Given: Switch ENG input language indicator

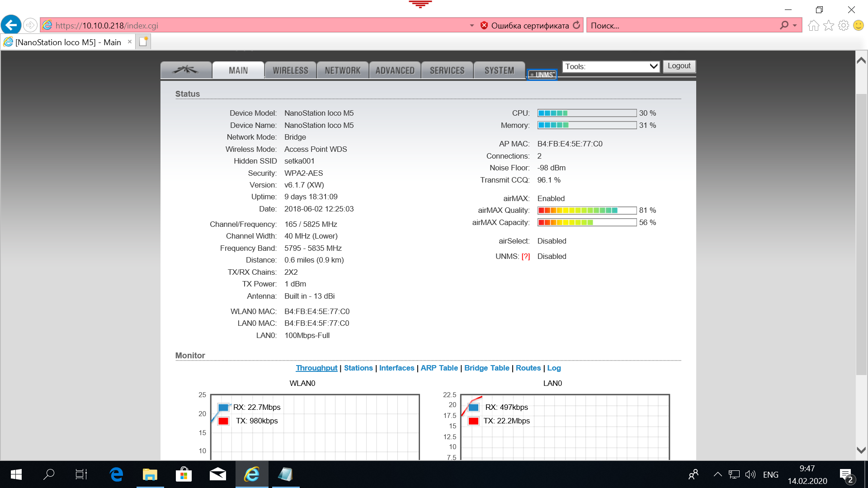Looking at the screenshot, I should tap(771, 474).
